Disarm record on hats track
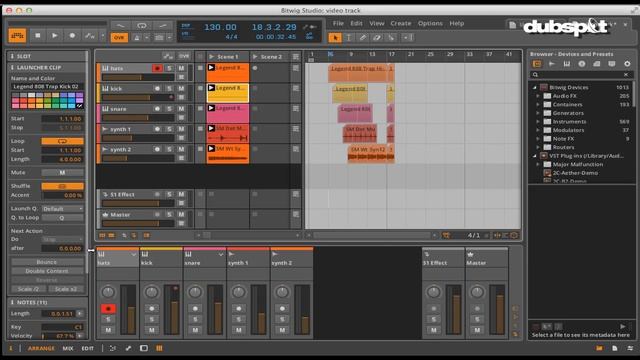 pyautogui.click(x=157, y=68)
